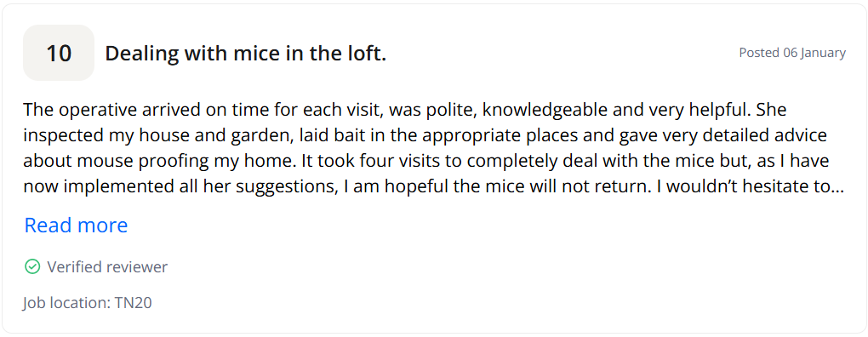Viewport: 868px width, 337px height.
Task: Click the score badge showing 10
Action: click(x=59, y=53)
